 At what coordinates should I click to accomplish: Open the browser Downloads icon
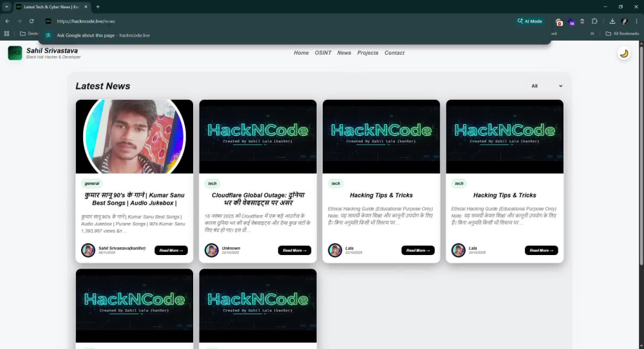(612, 21)
